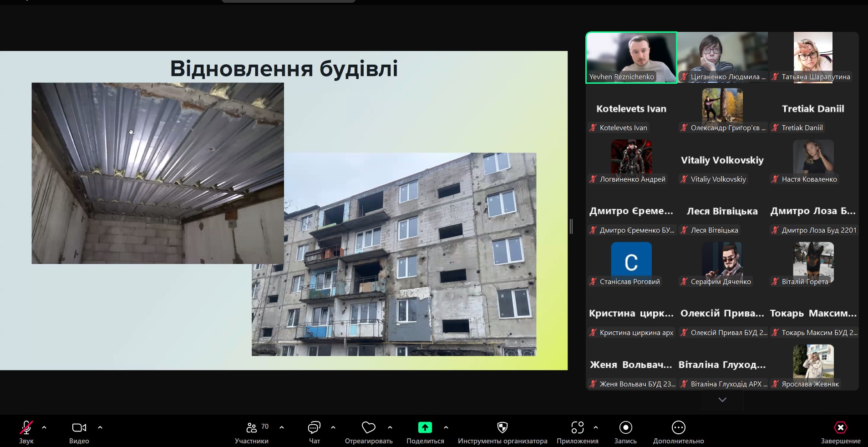Viewport: 868px width, 447px height.
Task: Click the Віталіна Глуходід АРХ name label
Action: (x=729, y=384)
